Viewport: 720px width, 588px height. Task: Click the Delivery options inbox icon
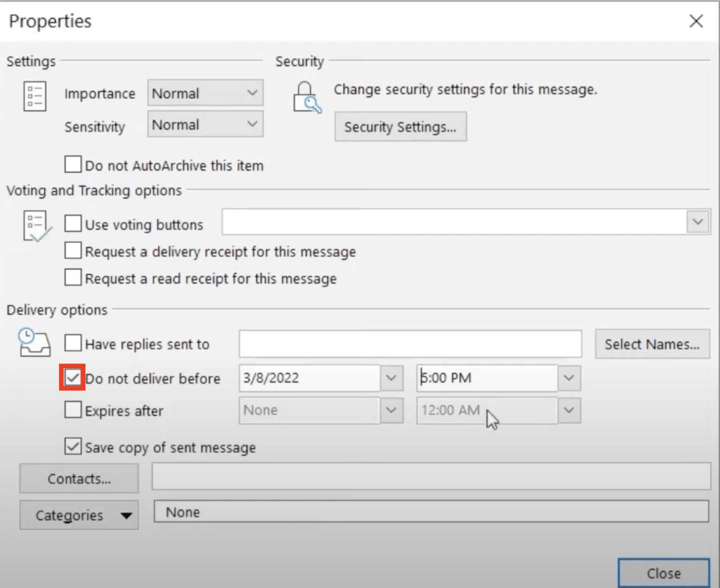pyautogui.click(x=35, y=343)
